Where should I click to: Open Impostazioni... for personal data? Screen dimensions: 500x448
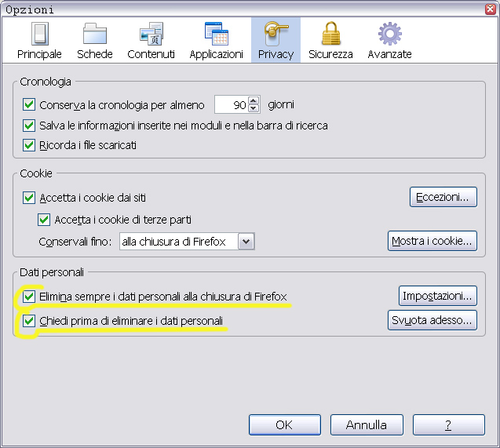[438, 296]
